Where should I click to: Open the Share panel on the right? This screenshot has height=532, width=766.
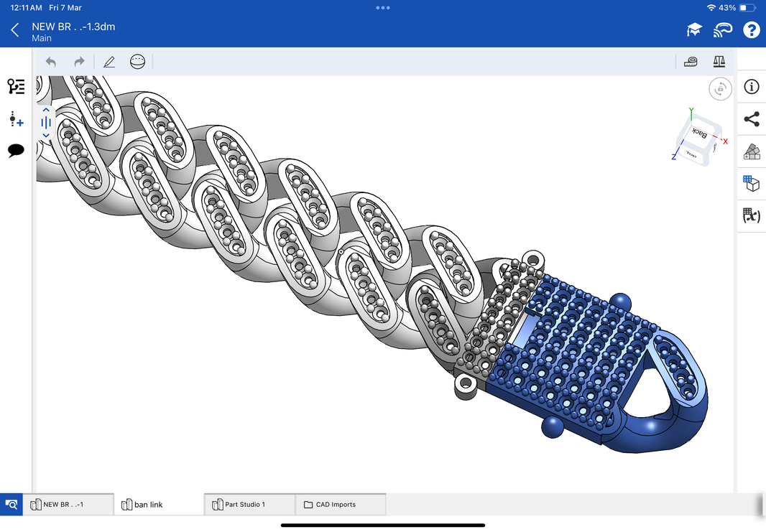coord(751,120)
